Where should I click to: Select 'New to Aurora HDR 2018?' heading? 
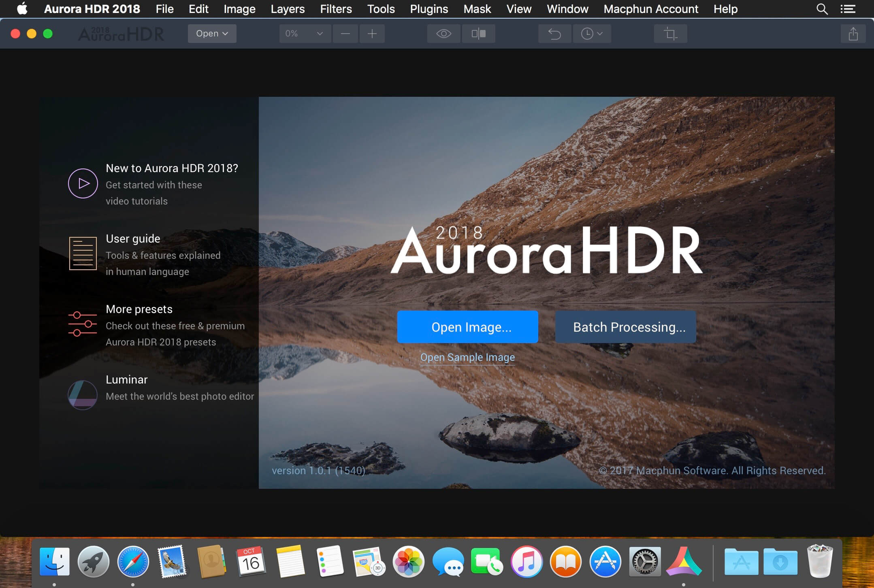point(172,168)
